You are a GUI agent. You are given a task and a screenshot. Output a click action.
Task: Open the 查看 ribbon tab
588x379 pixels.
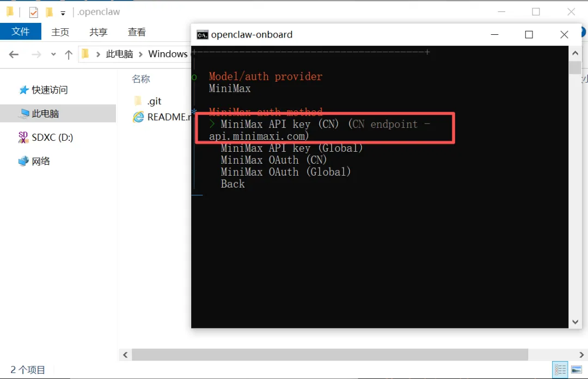point(137,32)
